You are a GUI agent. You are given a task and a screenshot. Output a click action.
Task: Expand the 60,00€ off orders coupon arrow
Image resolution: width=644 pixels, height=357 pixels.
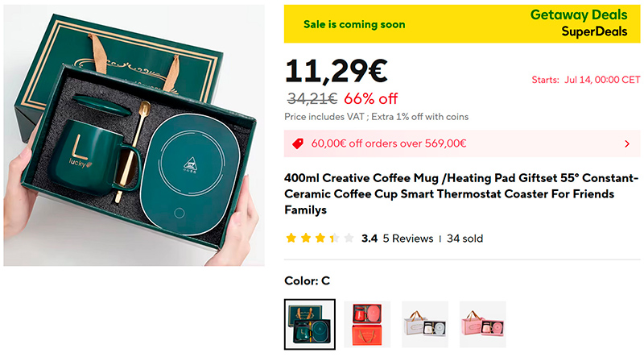click(627, 144)
